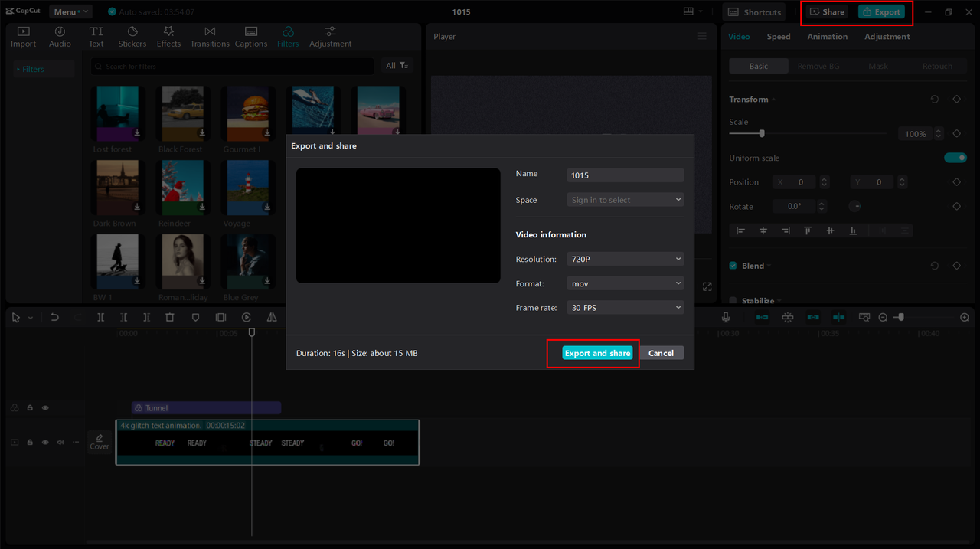Uncheck the Blend checkbox
This screenshot has height=549, width=980.
733,266
